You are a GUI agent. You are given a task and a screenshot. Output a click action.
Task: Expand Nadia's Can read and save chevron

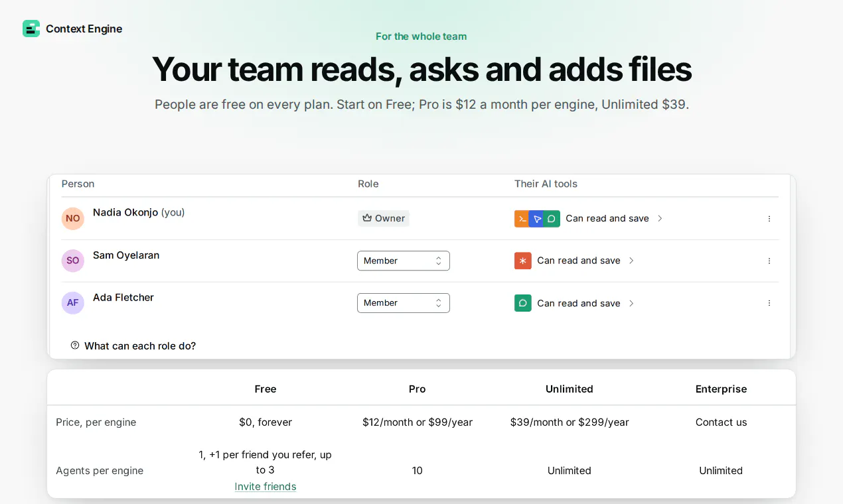tap(660, 218)
